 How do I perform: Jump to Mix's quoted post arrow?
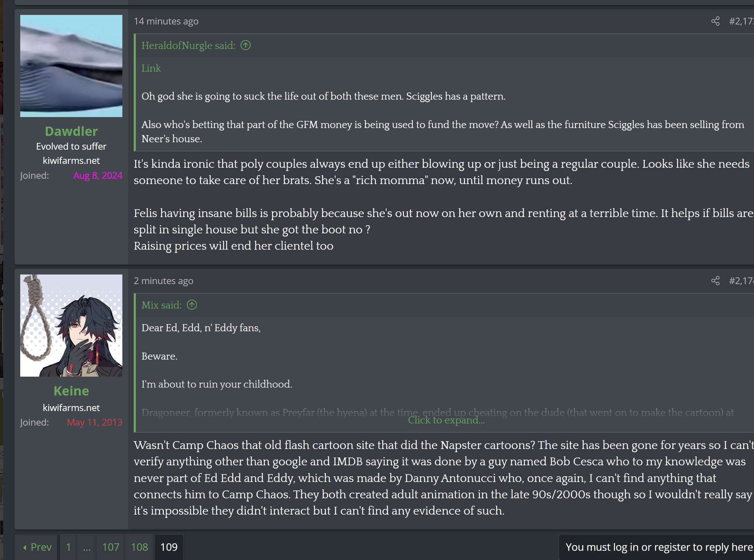pos(192,305)
